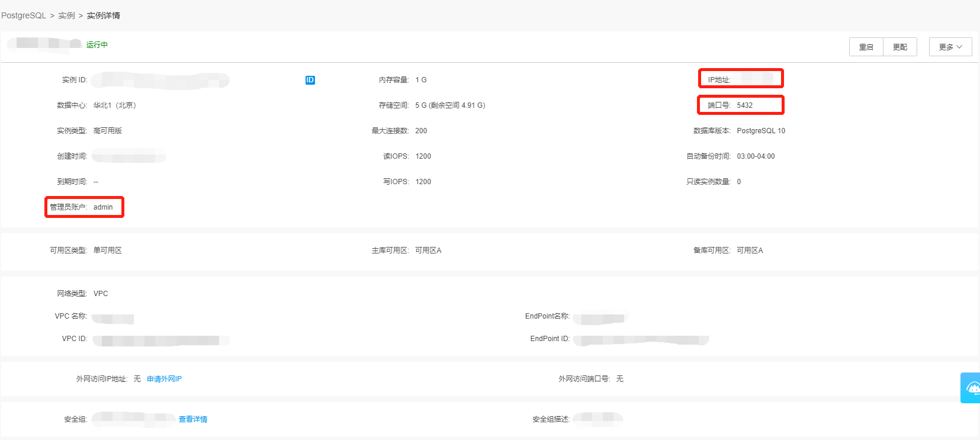Viewport: 980px width, 440px height.
Task: Click the max connections value 200
Action: point(421,131)
